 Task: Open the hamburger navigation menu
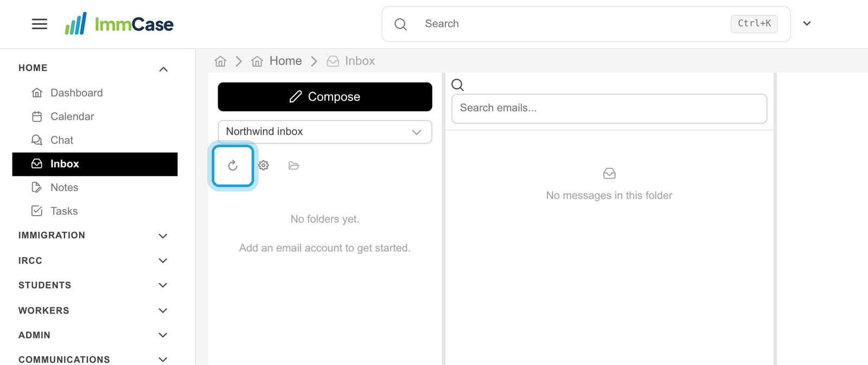pos(40,24)
